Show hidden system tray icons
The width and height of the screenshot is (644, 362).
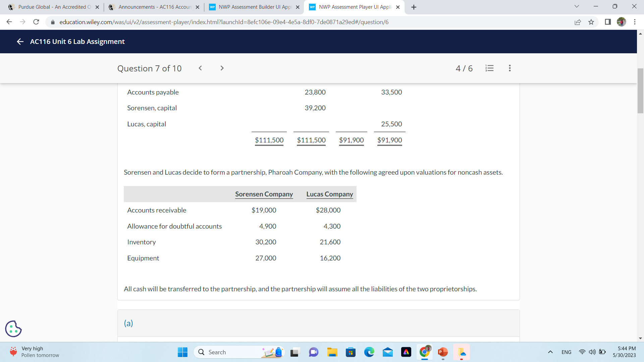(x=550, y=352)
